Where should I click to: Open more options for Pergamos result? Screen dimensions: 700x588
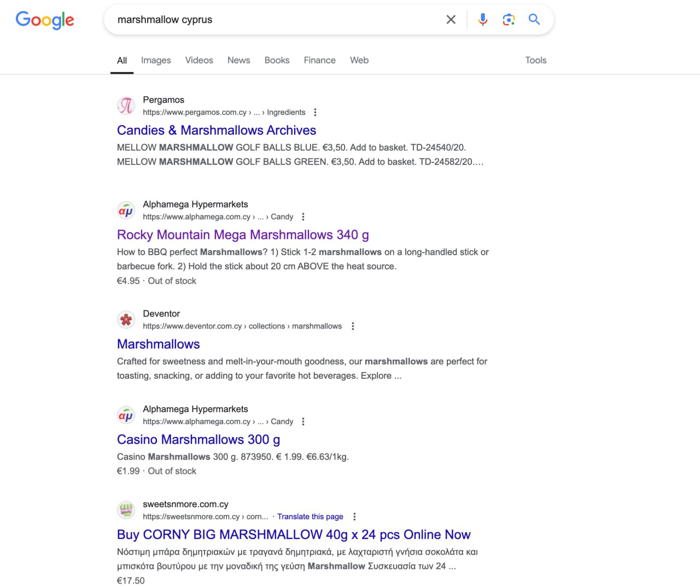[x=315, y=113]
